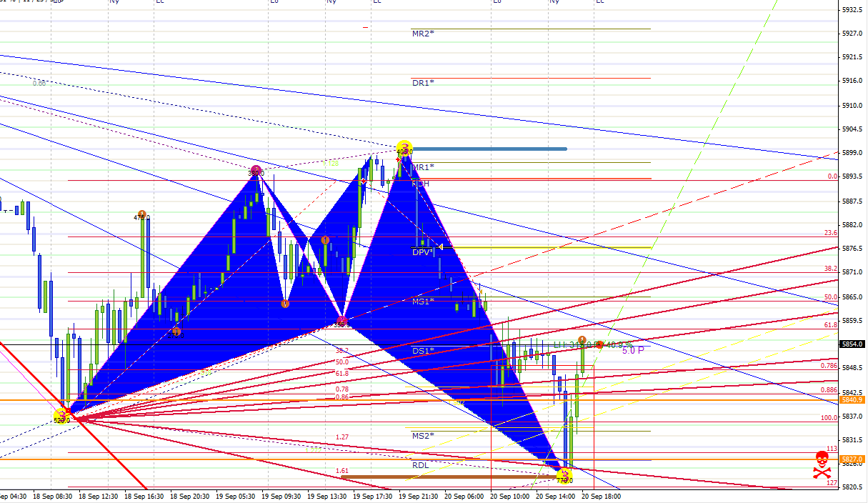
Task: Click the MR1* pivot label
Action: click(423, 167)
